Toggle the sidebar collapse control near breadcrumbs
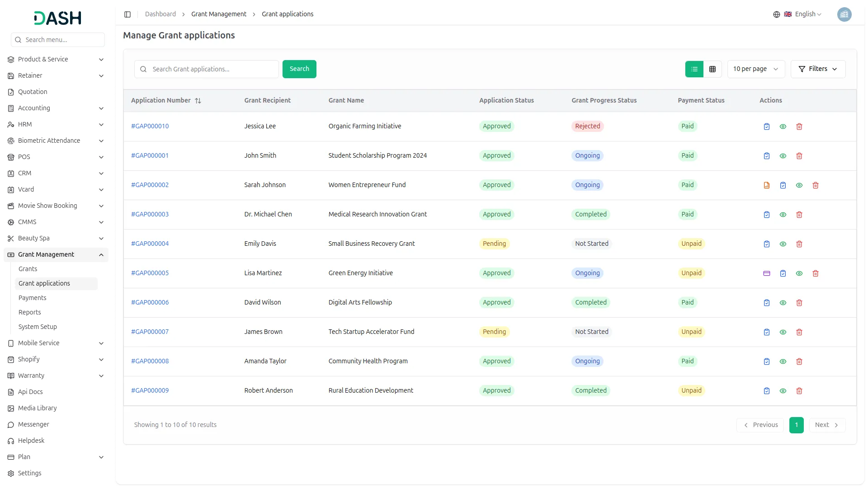Viewport: 868px width, 488px height. coord(127,14)
